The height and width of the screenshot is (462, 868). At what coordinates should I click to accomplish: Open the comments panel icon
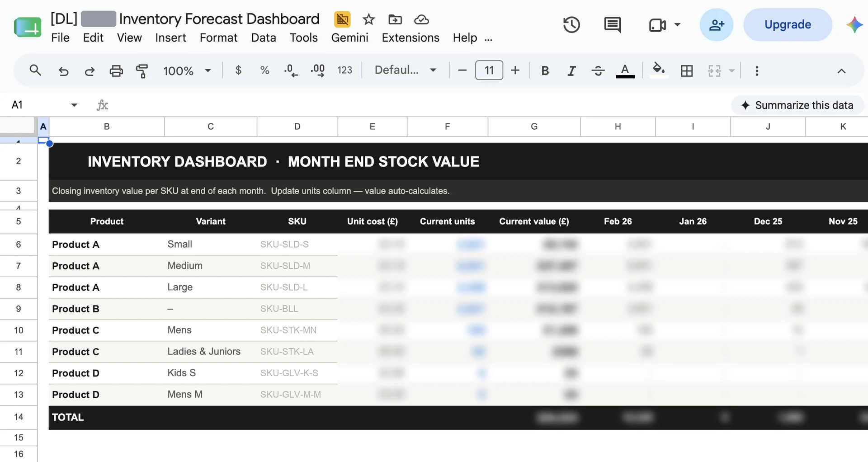[613, 25]
